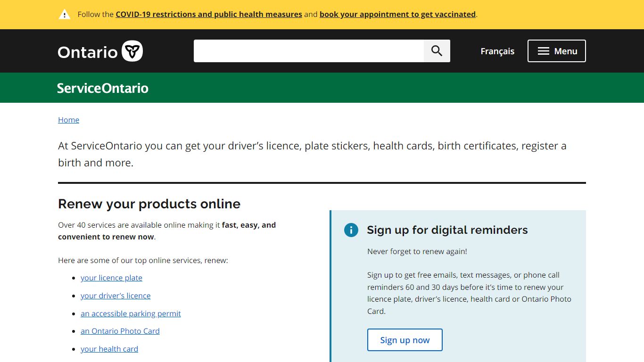The height and width of the screenshot is (362, 644).
Task: Click the Never forget to renew again! text
Action: [417, 251]
